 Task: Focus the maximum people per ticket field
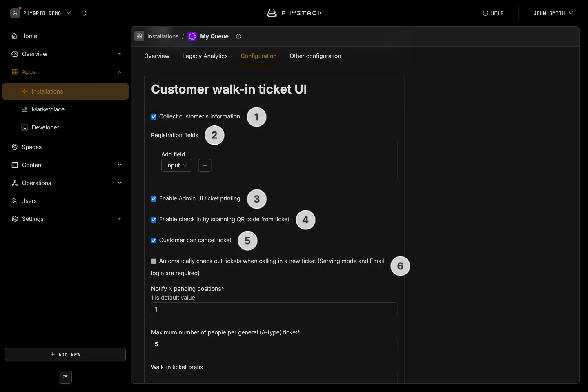coord(274,344)
